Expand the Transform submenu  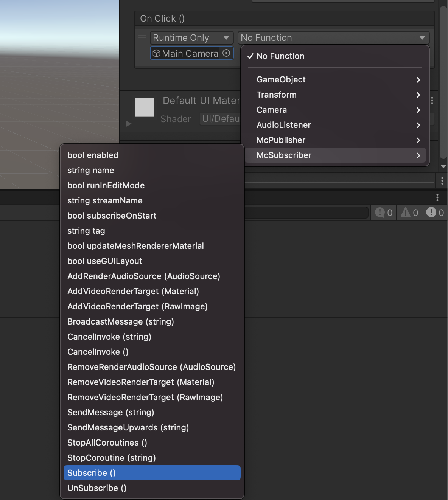(x=335, y=95)
